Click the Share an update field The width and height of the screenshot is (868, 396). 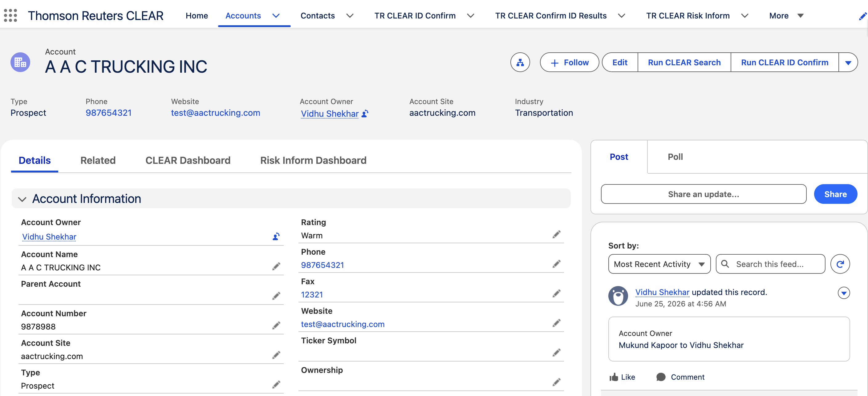point(704,194)
